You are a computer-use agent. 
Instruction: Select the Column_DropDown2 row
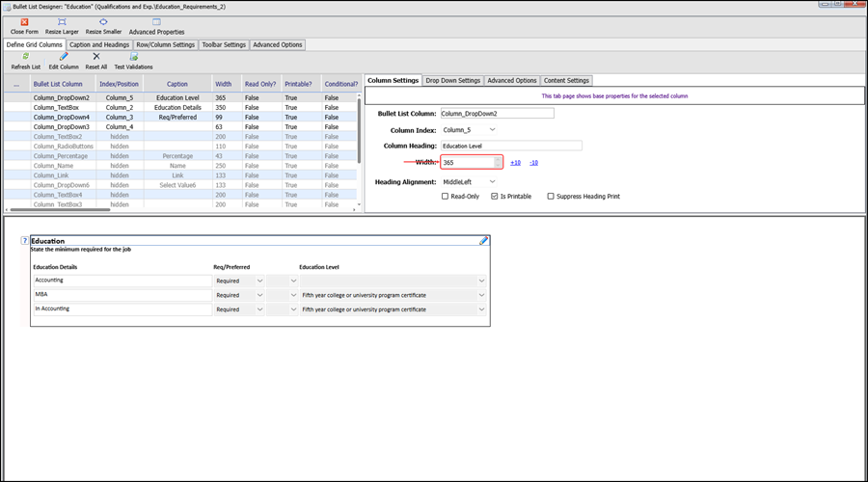pos(180,98)
